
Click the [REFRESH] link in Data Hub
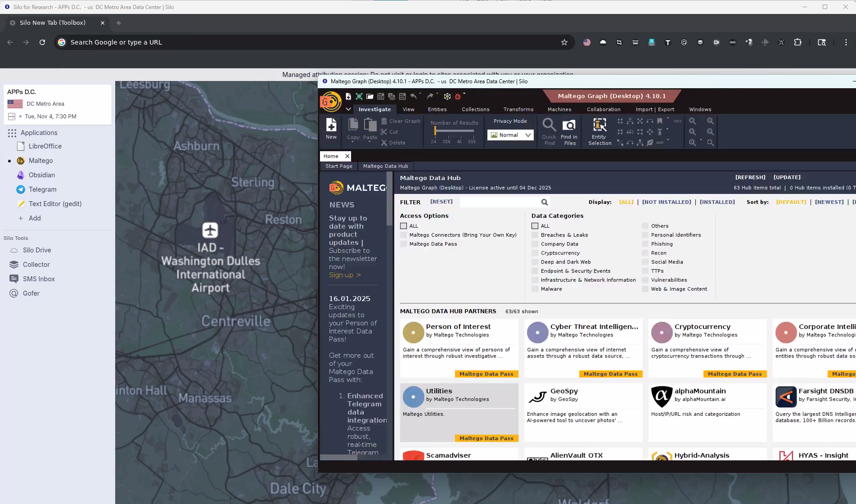[750, 177]
